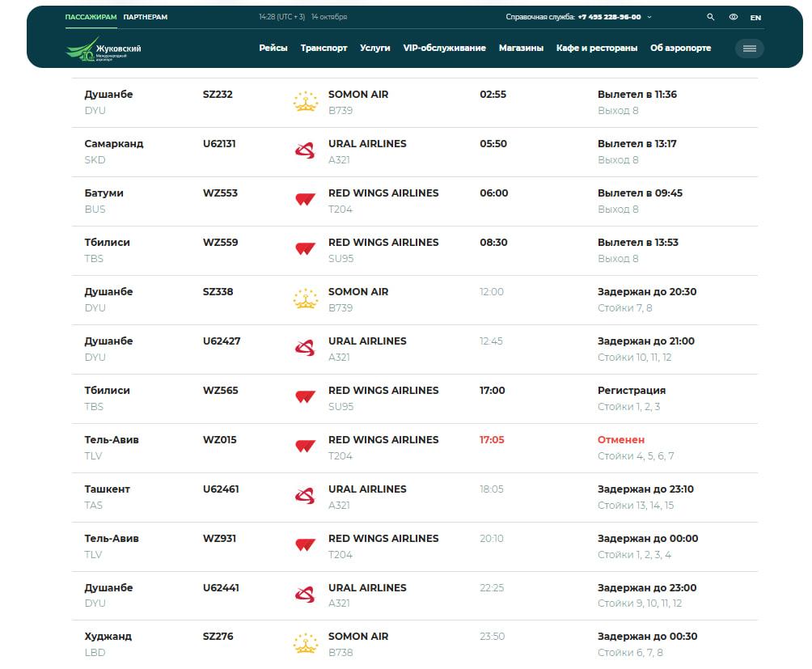Screen dimensions: 812x669
Task: Open the Кафе и рестораны menu item
Action: click(597, 48)
